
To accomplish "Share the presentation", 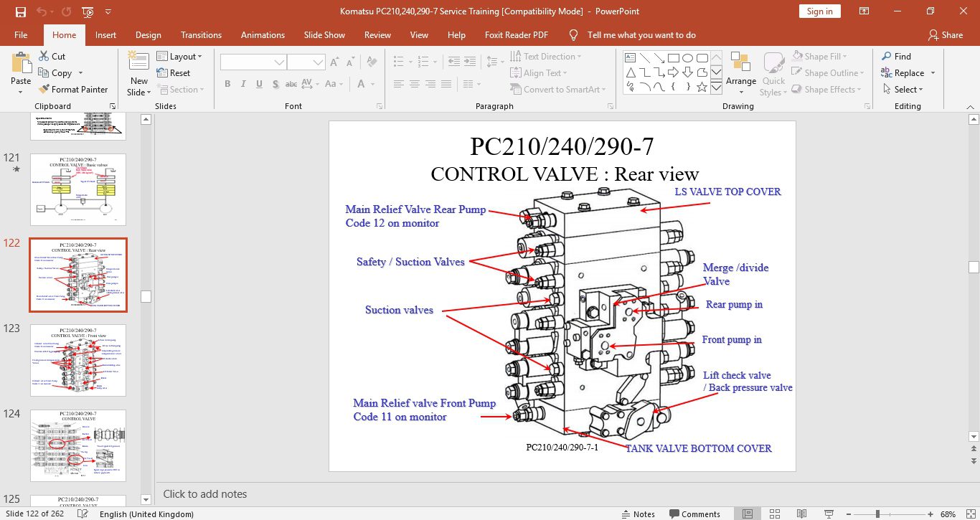I will pyautogui.click(x=946, y=34).
